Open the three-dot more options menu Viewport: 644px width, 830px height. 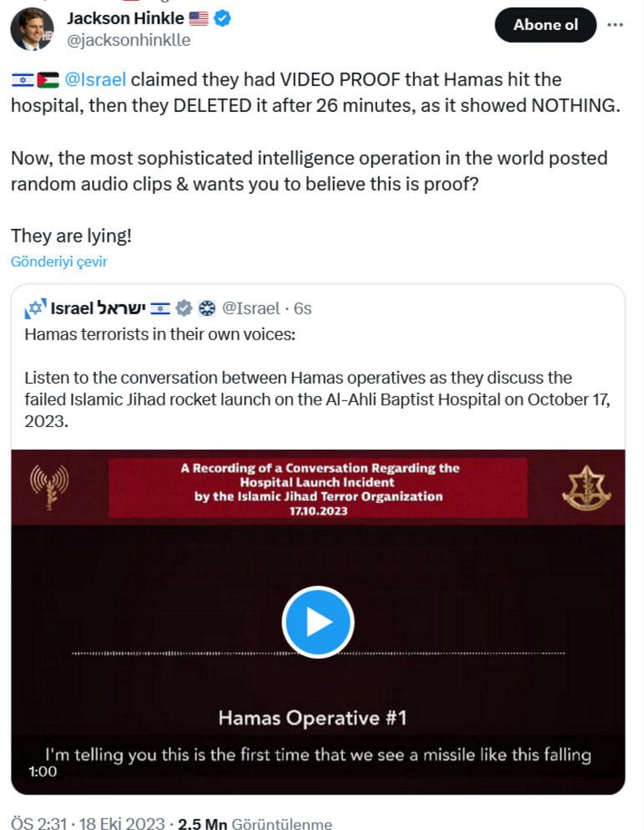coord(615,25)
